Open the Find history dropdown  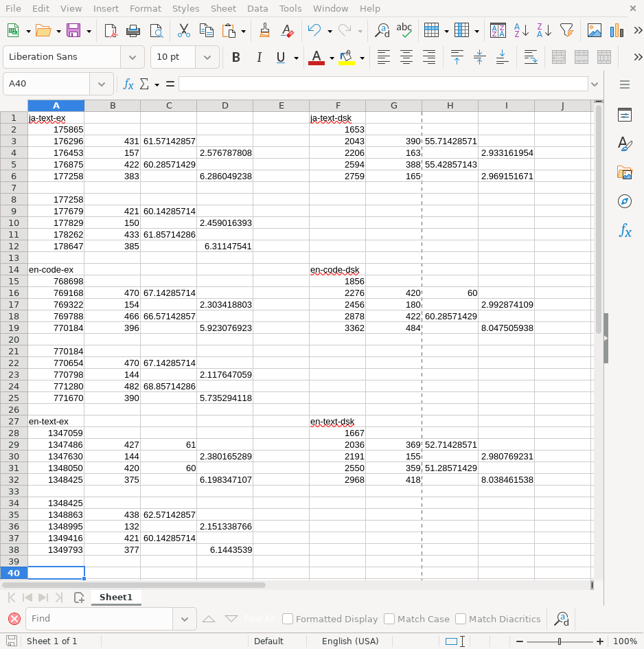pos(185,619)
